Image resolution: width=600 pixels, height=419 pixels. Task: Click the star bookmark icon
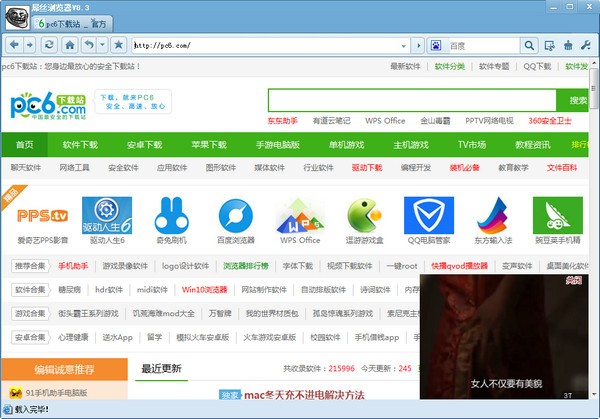pyautogui.click(x=118, y=45)
